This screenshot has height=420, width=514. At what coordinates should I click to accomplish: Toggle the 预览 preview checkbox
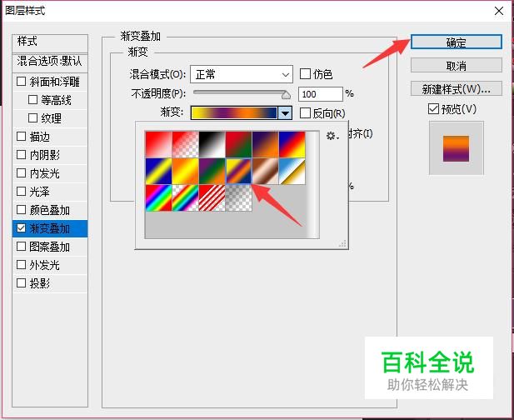(x=433, y=109)
